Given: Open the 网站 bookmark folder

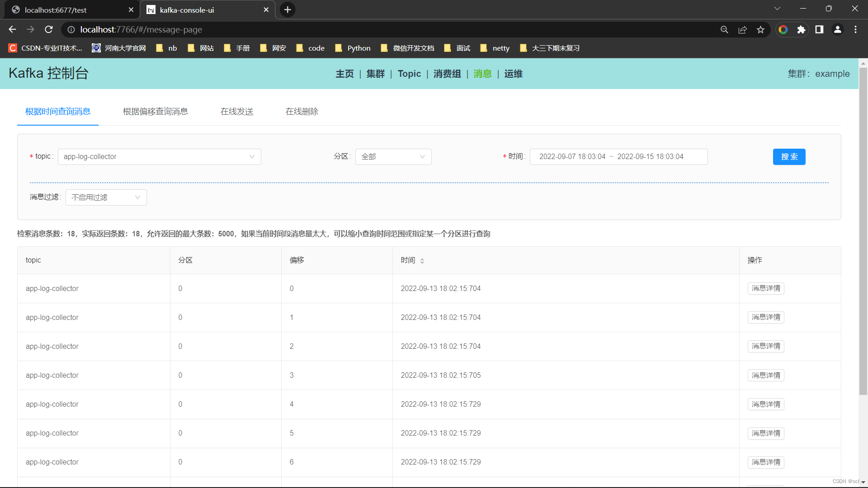Looking at the screenshot, I should tap(201, 48).
